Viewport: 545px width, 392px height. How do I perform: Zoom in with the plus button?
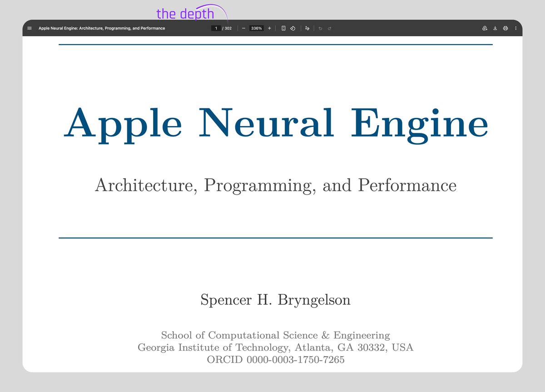tap(269, 28)
